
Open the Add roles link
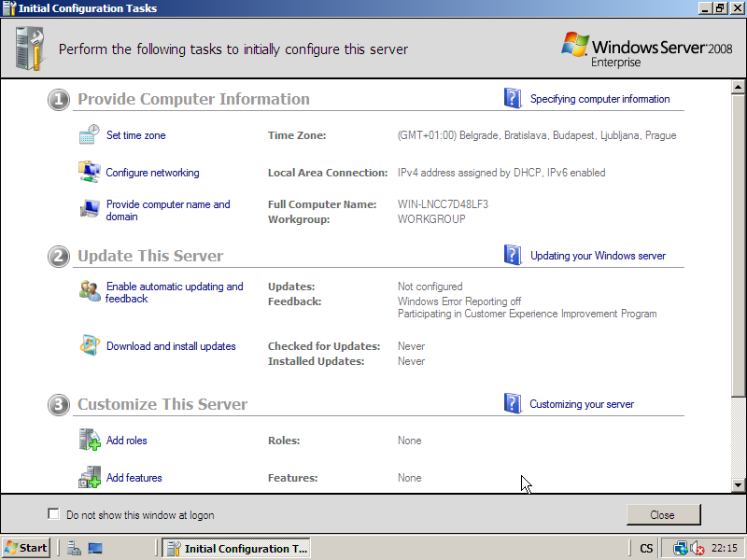point(127,441)
